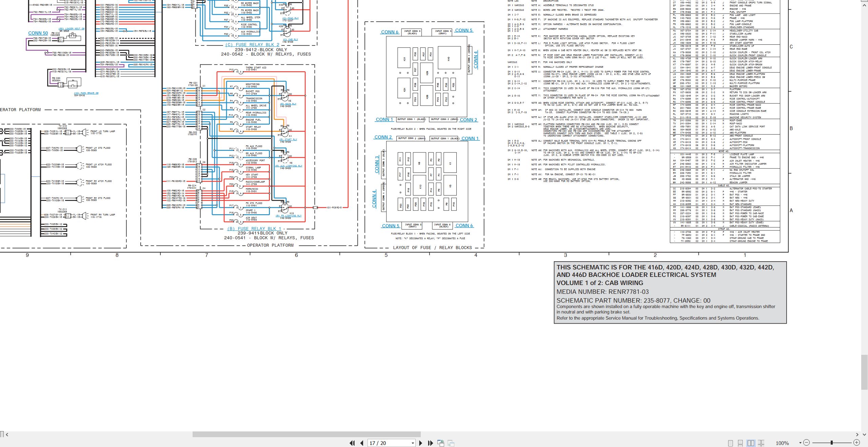Click the zoom slider handle
Screen dimensions: 868x447
pos(831,443)
